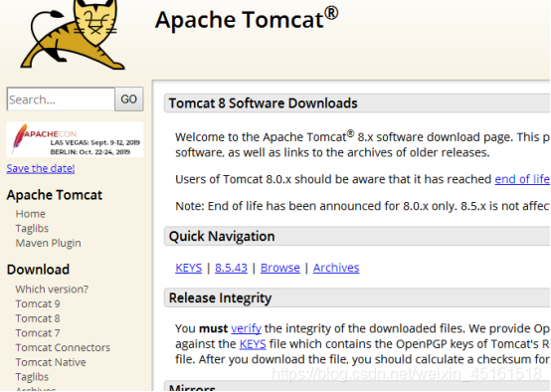Focus the Search input field
Image resolution: width=551 pixels, height=392 pixels.
(61, 99)
